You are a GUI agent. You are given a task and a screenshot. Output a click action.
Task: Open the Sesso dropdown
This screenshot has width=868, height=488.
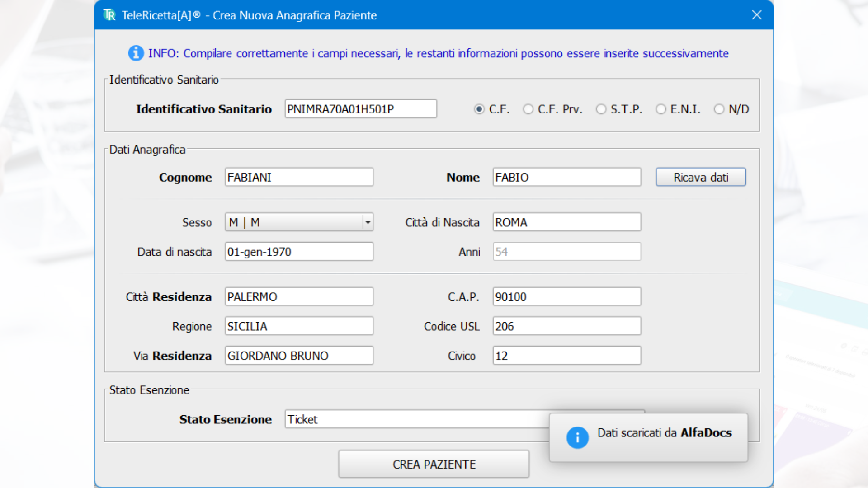point(299,222)
